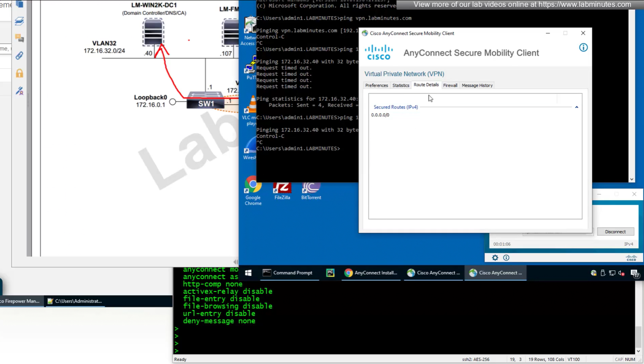Open the Message History tab

477,85
